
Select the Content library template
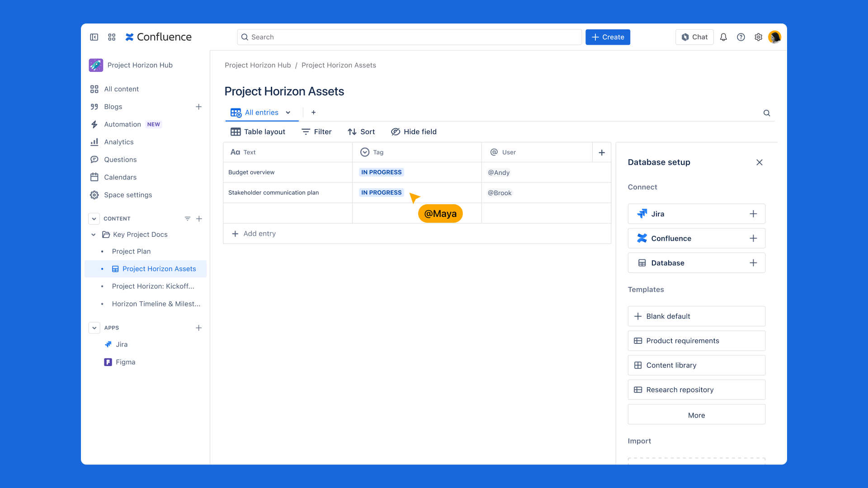(696, 365)
